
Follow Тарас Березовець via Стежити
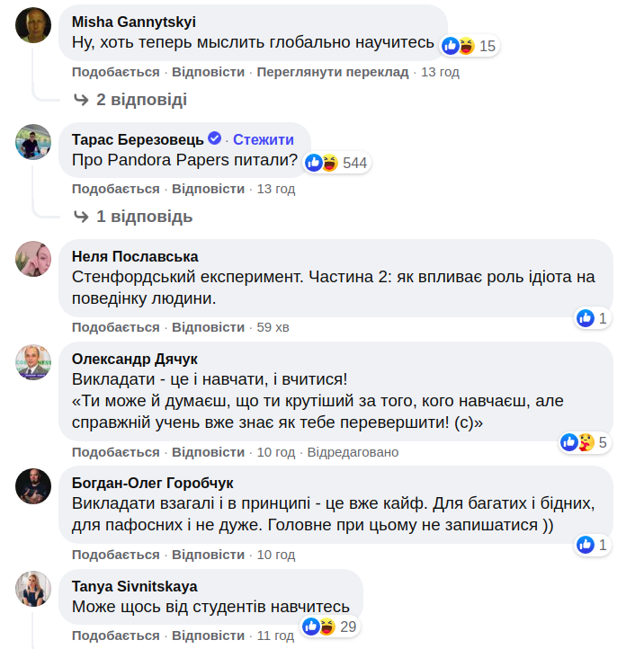pos(264,139)
